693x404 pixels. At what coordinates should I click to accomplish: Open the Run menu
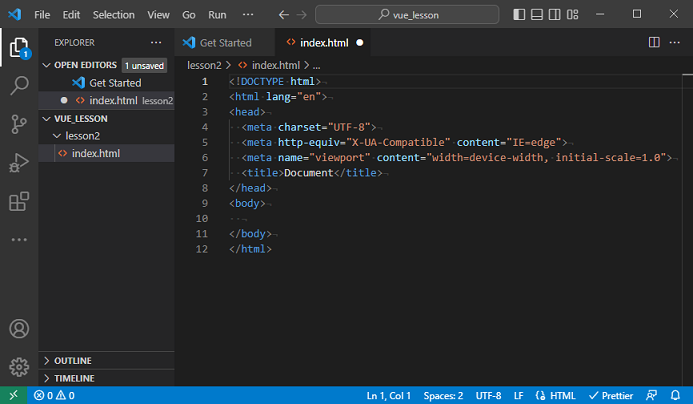(217, 15)
